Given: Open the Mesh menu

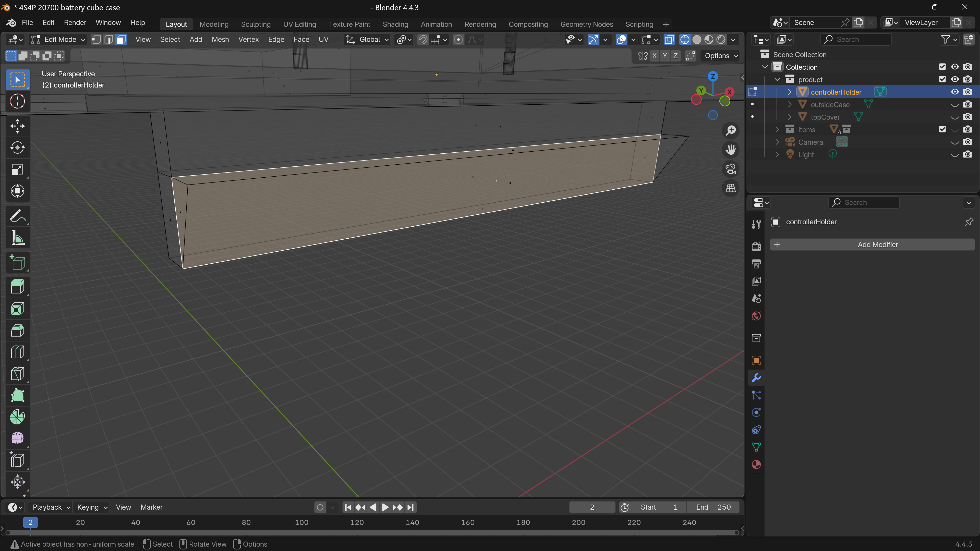Looking at the screenshot, I should tap(220, 40).
